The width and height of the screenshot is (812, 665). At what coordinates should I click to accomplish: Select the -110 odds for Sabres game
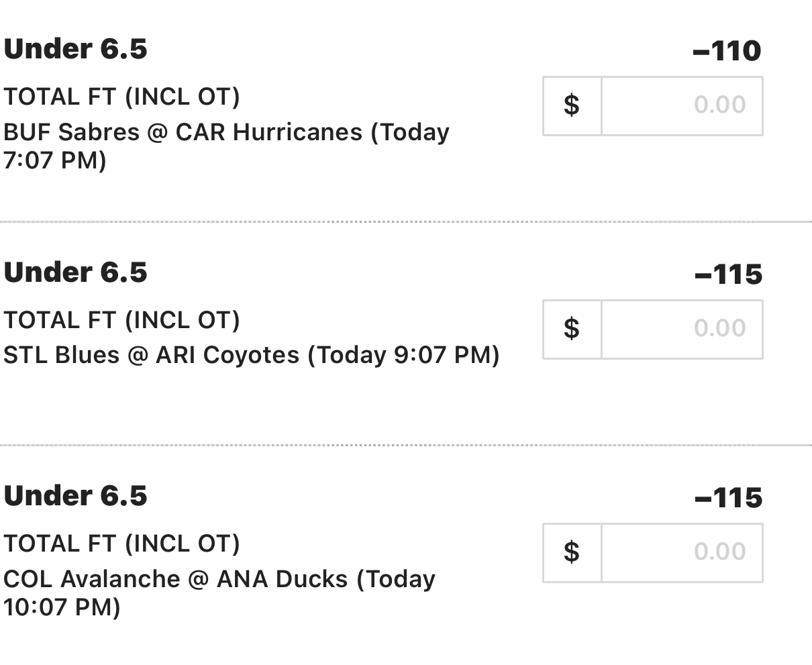click(727, 51)
